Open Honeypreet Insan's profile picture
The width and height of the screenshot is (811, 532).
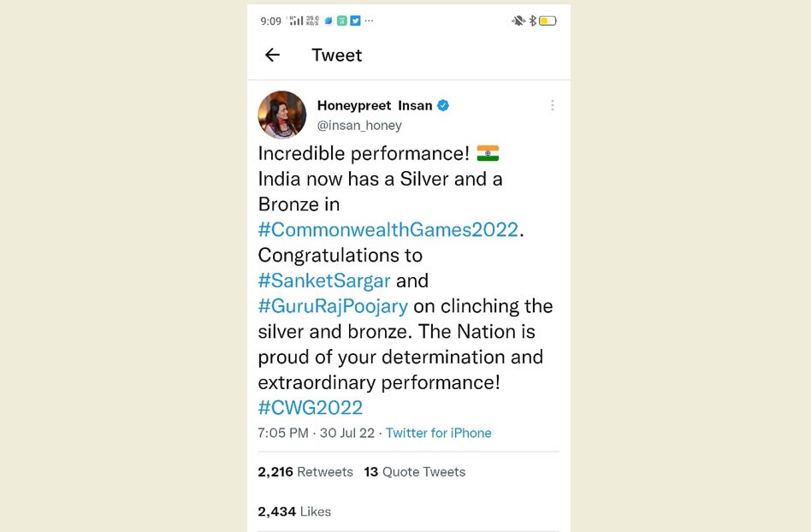pyautogui.click(x=282, y=115)
